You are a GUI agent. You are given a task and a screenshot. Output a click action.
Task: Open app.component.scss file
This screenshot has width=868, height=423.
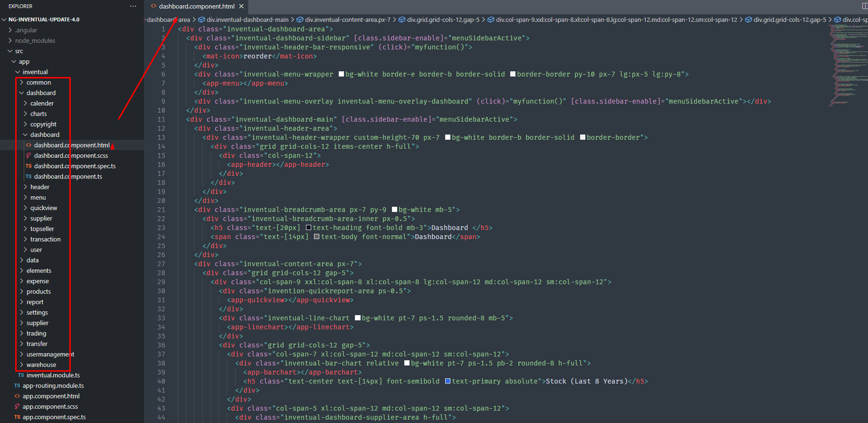click(x=50, y=406)
